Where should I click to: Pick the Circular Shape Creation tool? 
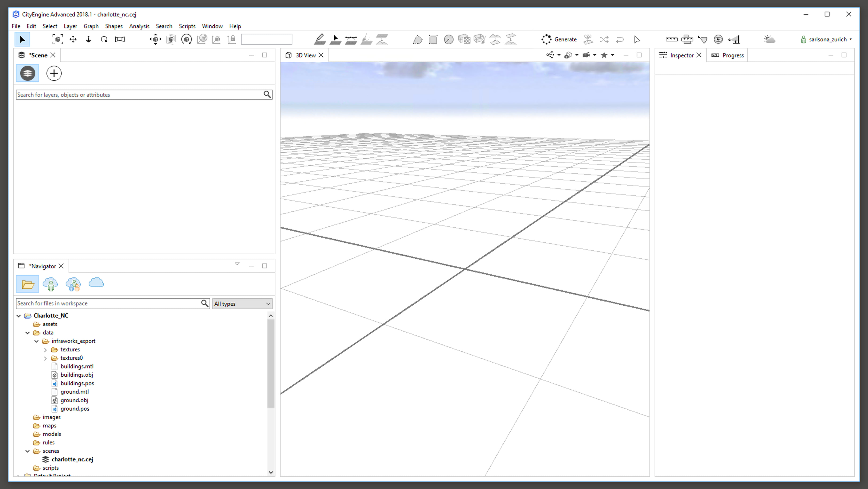point(449,39)
